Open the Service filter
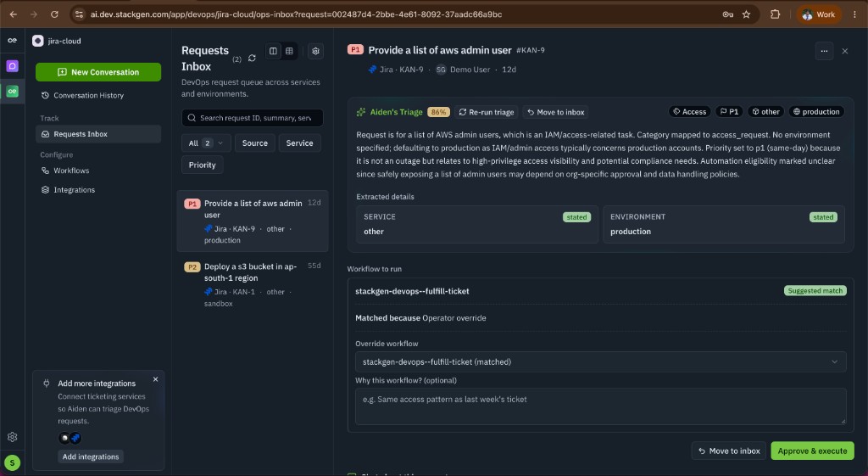Viewport: 868px width, 476px height. pos(299,143)
